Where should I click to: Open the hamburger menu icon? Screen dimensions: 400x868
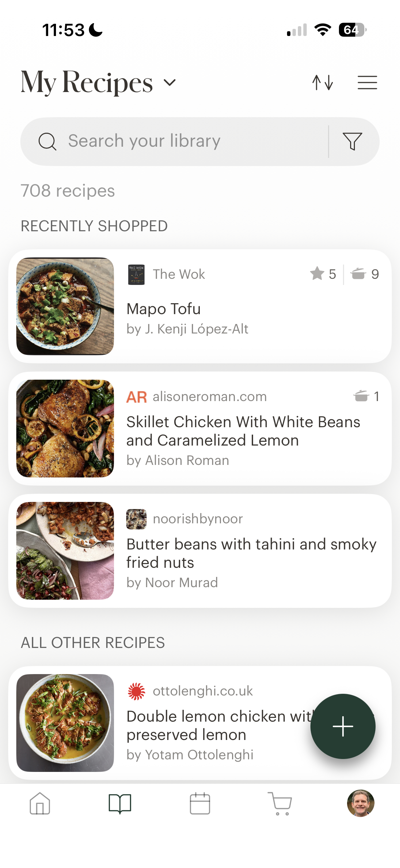(x=367, y=83)
